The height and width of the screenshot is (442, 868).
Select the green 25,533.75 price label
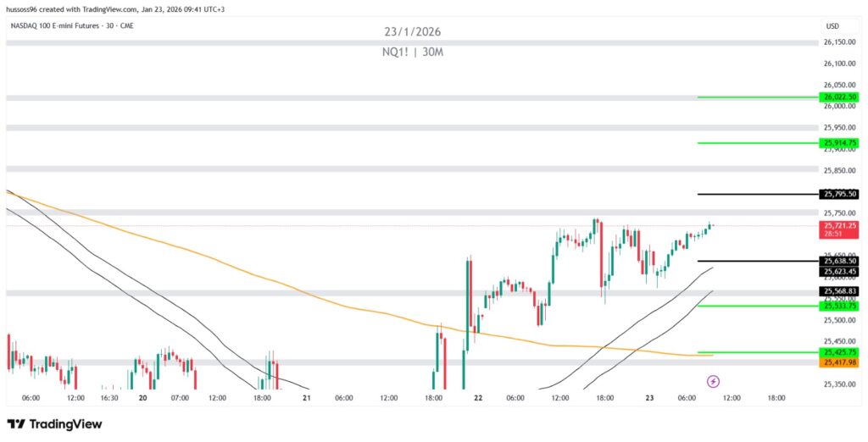tap(839, 306)
